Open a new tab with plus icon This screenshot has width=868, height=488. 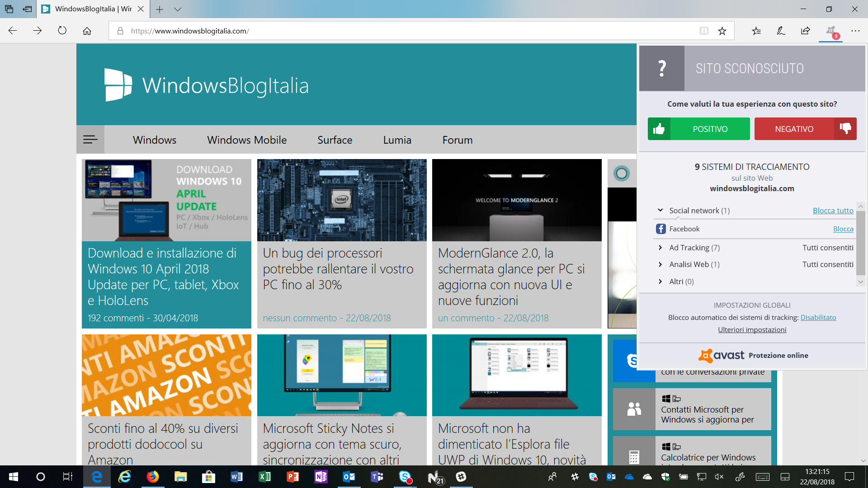(x=160, y=9)
